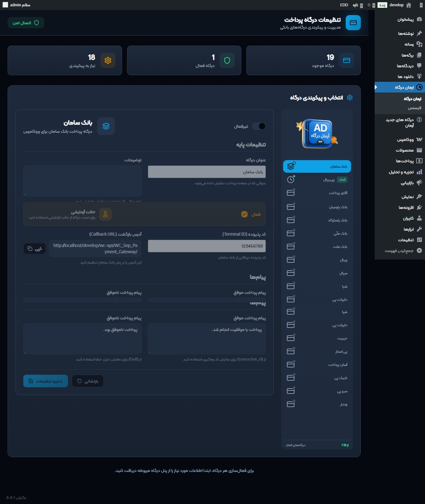Screen dimensions: 425x504
Task: Click the زنده live badge in admin bar
Action: [382, 5]
